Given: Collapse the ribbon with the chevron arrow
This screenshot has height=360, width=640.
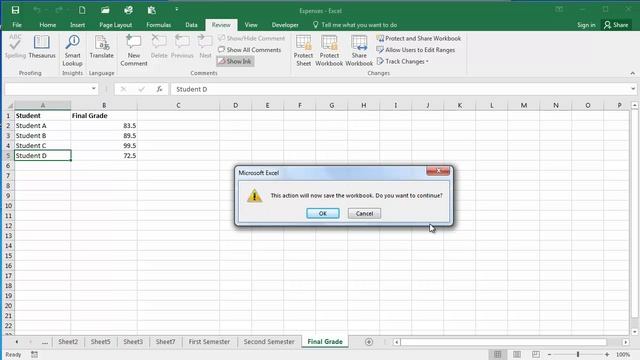Looking at the screenshot, I should pyautogui.click(x=633, y=73).
